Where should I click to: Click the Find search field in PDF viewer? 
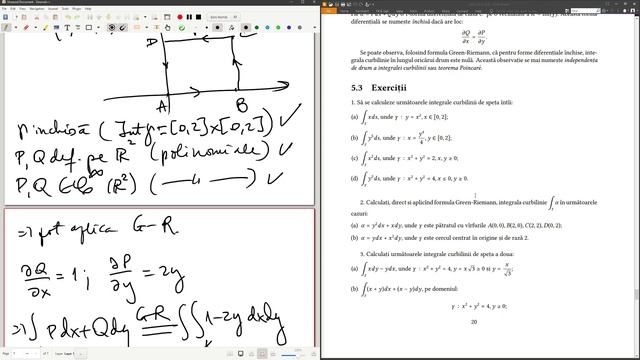[585, 11]
